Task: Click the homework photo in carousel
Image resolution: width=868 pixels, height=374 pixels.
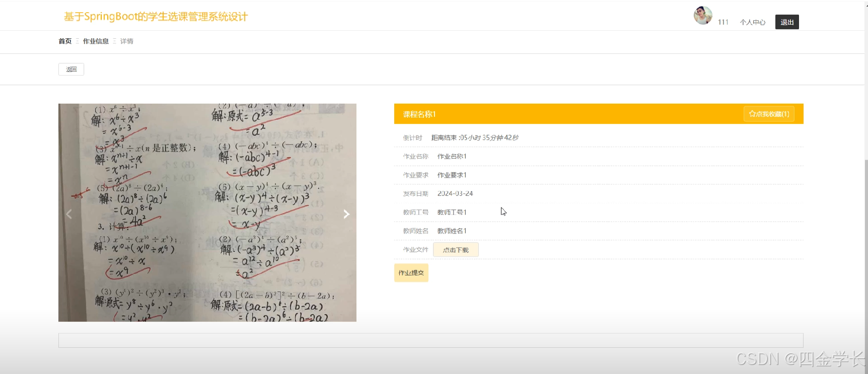Action: pyautogui.click(x=207, y=212)
